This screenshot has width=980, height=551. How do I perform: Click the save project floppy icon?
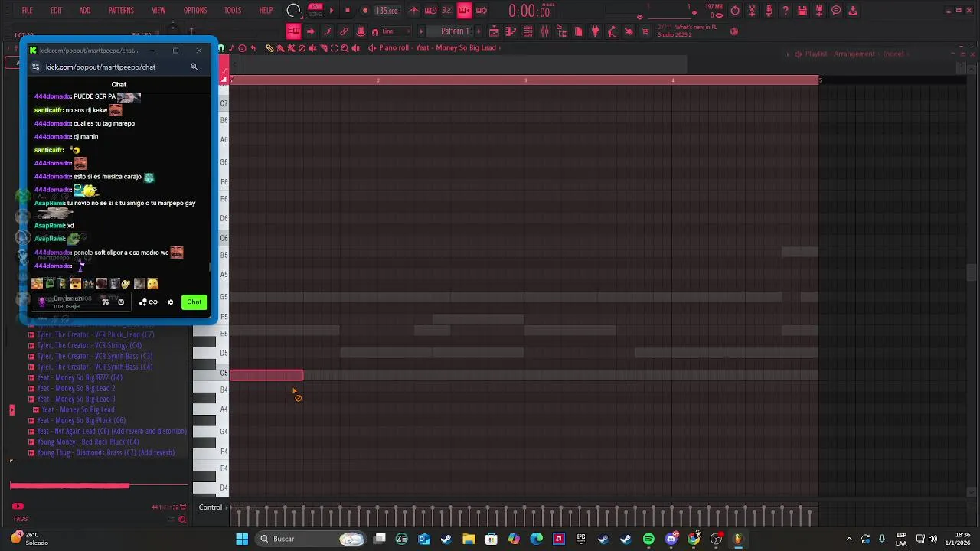click(802, 11)
